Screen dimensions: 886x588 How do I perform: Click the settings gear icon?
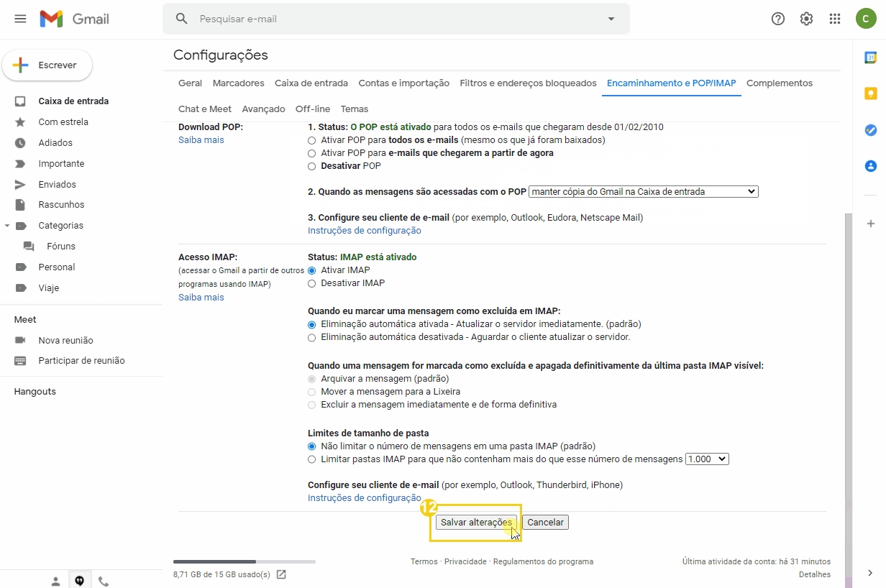coord(806,19)
